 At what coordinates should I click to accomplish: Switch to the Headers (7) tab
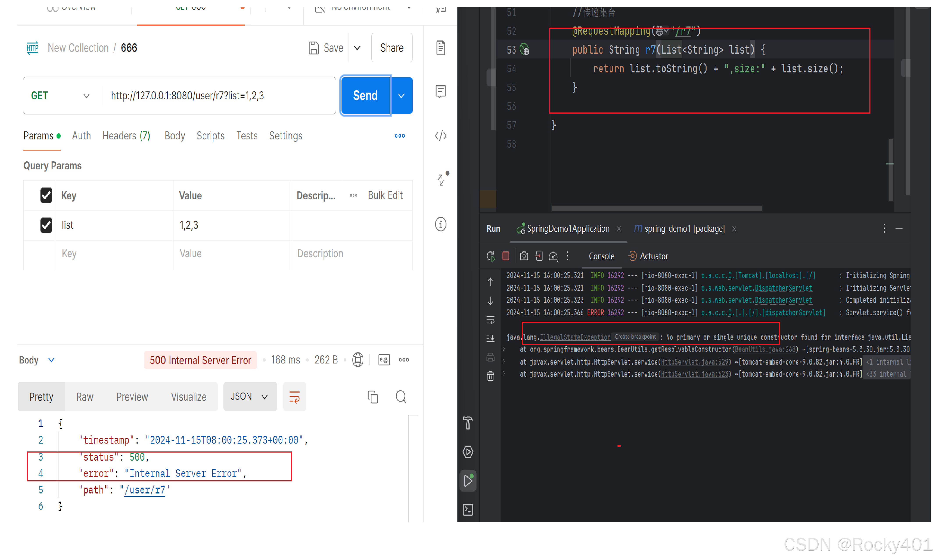pyautogui.click(x=126, y=136)
